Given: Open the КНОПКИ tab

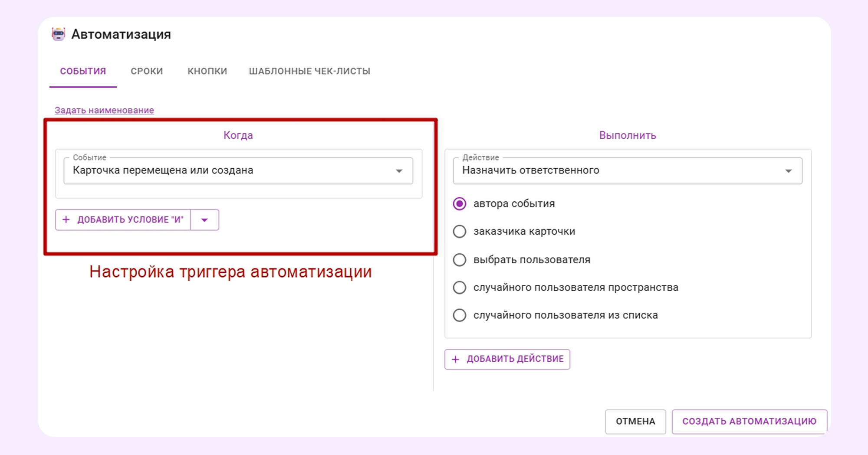Looking at the screenshot, I should 207,71.
